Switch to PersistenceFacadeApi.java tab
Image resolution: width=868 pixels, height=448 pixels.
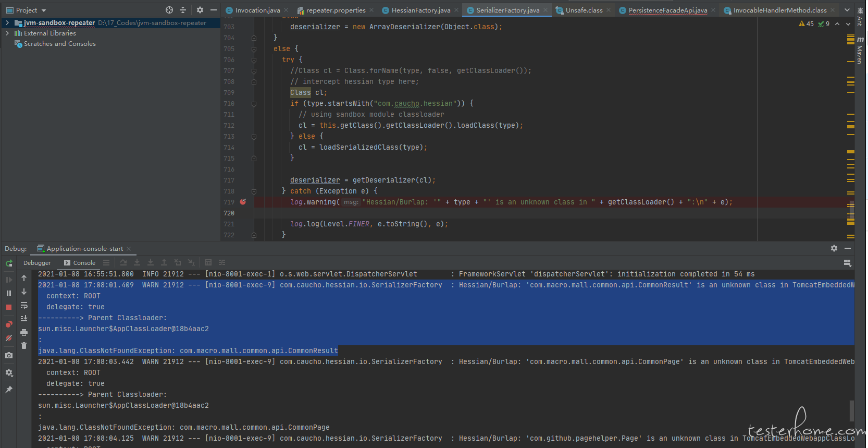coord(668,10)
